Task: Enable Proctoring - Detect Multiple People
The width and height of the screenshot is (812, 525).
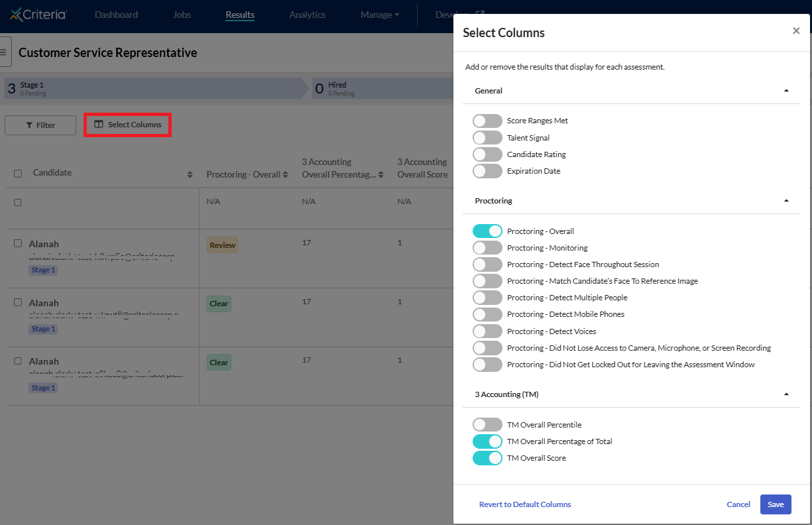Action: (487, 298)
